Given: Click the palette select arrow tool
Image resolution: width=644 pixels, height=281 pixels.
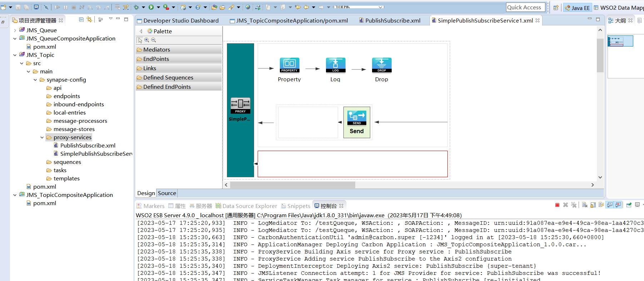Looking at the screenshot, I should click(140, 40).
